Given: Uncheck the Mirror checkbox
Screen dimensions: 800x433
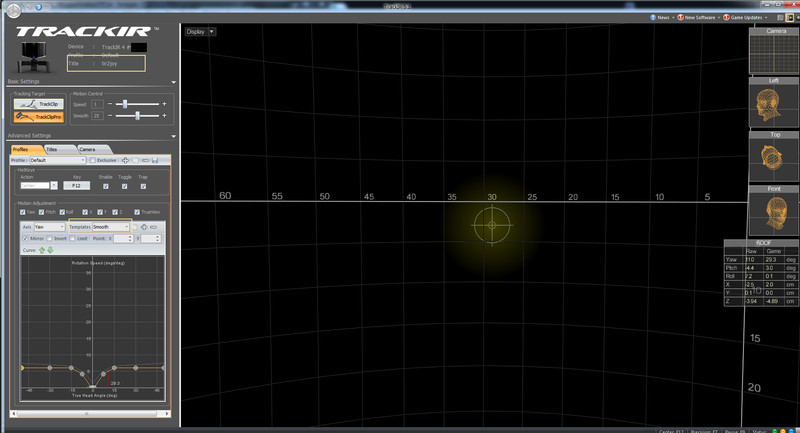Looking at the screenshot, I should tap(26, 239).
